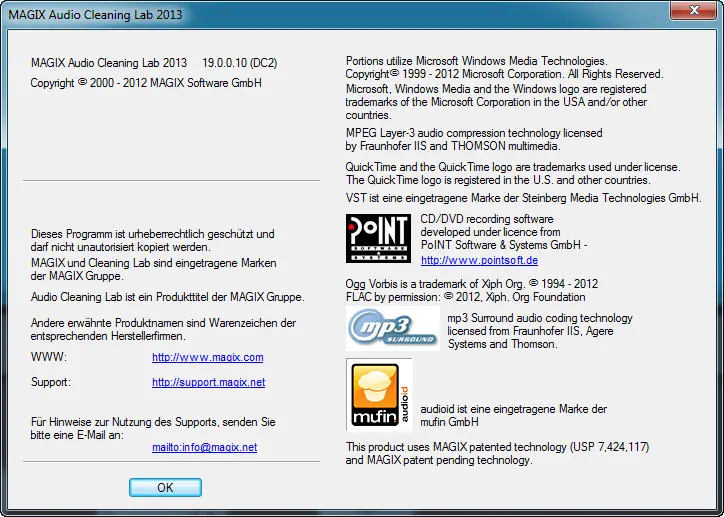Click the mp3 Surround logo
724x517 pixels.
pos(392,329)
